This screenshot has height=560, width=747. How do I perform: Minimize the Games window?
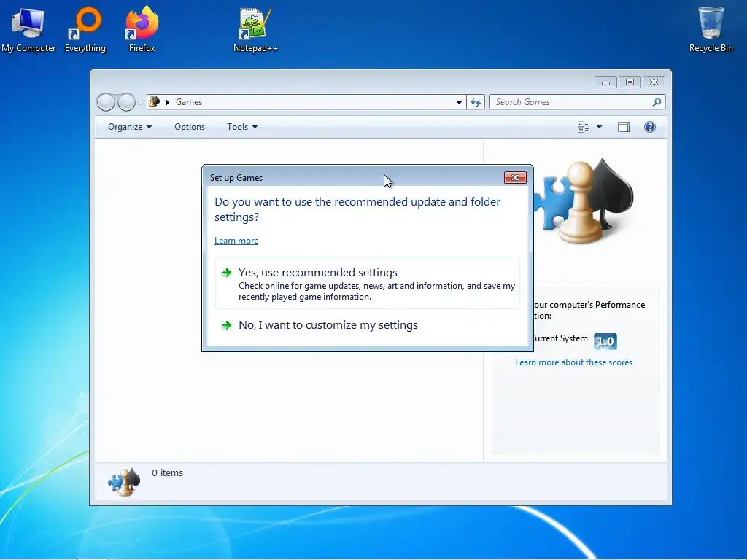605,82
